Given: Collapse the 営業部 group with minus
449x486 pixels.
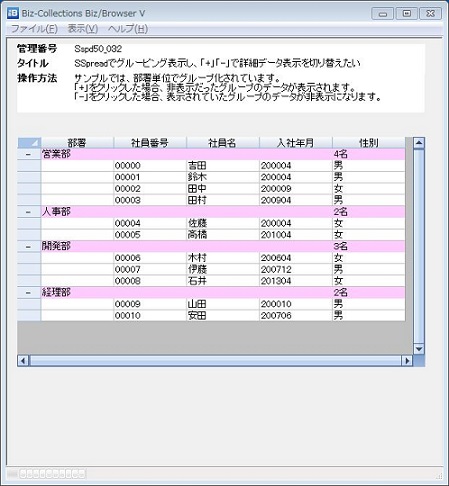Looking at the screenshot, I should click(x=29, y=154).
